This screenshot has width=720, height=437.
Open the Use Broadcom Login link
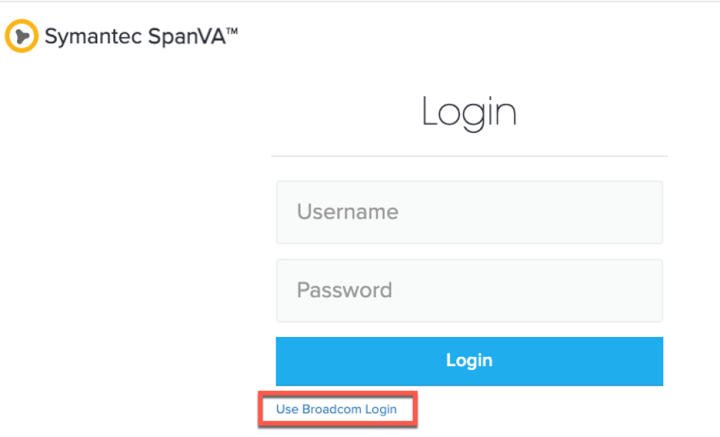[x=336, y=409]
